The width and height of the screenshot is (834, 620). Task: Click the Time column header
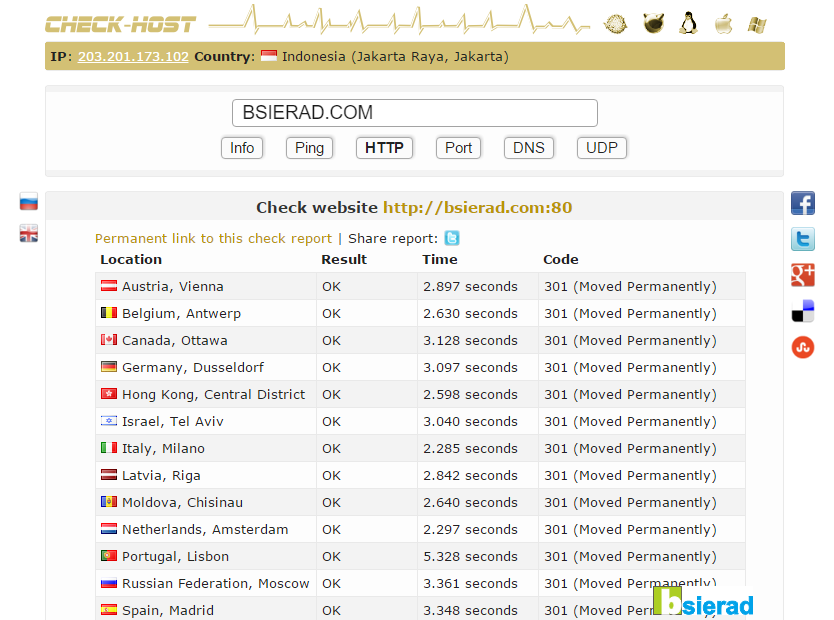(440, 259)
